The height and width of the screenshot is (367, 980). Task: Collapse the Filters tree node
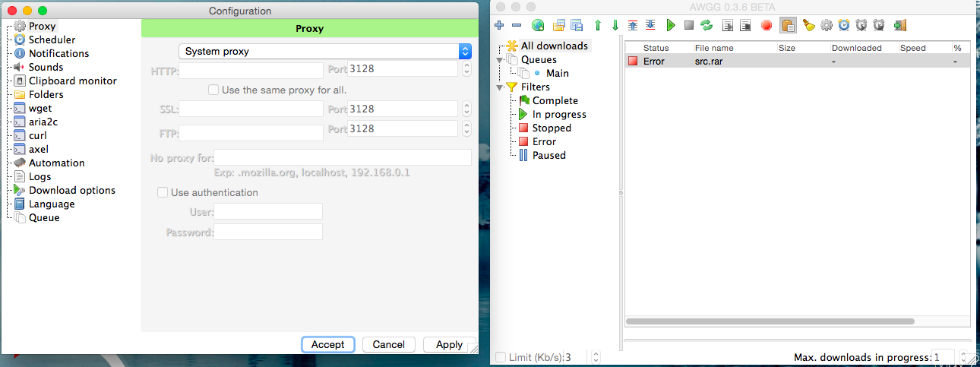tap(500, 87)
